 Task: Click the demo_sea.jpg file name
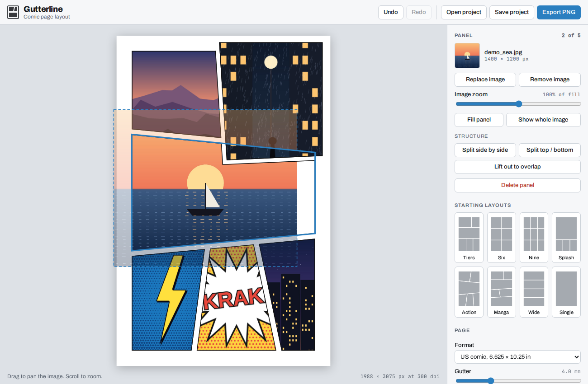(503, 52)
